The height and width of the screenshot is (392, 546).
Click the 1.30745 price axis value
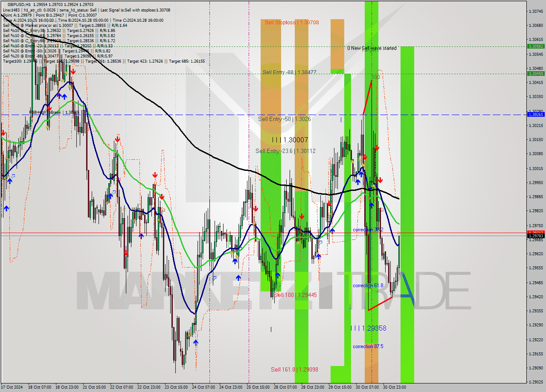[536, 11]
